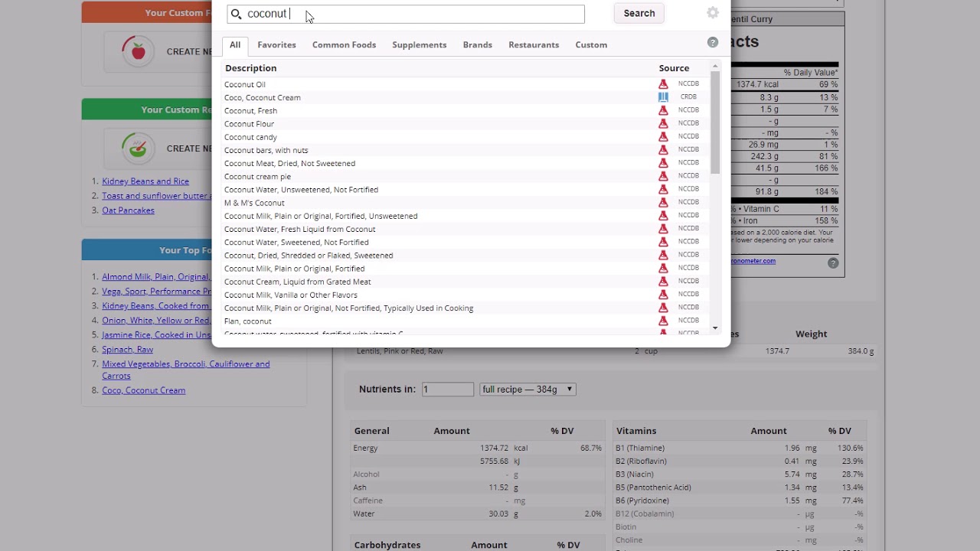980x551 pixels.
Task: Click Lentils, Pink or Red, Raw ingredient row
Action: (615, 351)
